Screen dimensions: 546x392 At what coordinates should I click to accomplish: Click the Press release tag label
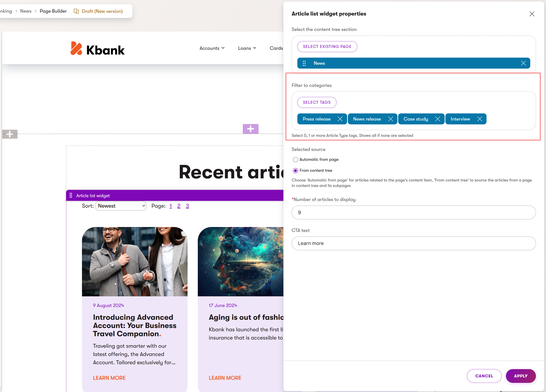pyautogui.click(x=317, y=119)
